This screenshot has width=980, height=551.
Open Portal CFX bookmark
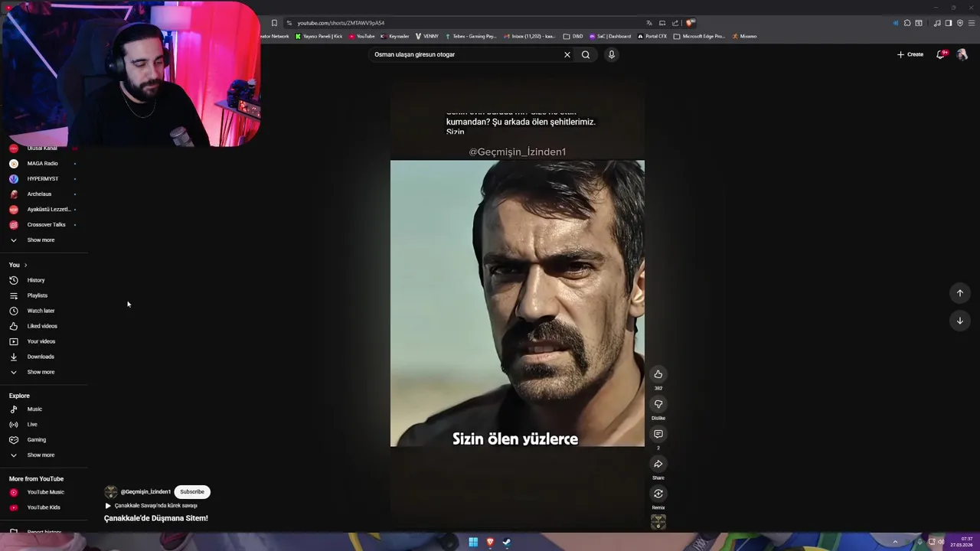[x=652, y=36]
